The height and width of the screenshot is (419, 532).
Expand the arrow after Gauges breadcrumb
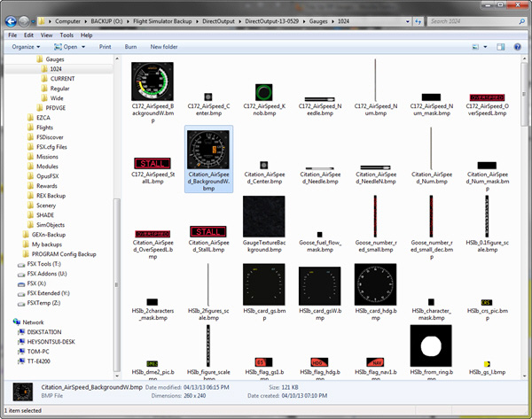pos(332,21)
